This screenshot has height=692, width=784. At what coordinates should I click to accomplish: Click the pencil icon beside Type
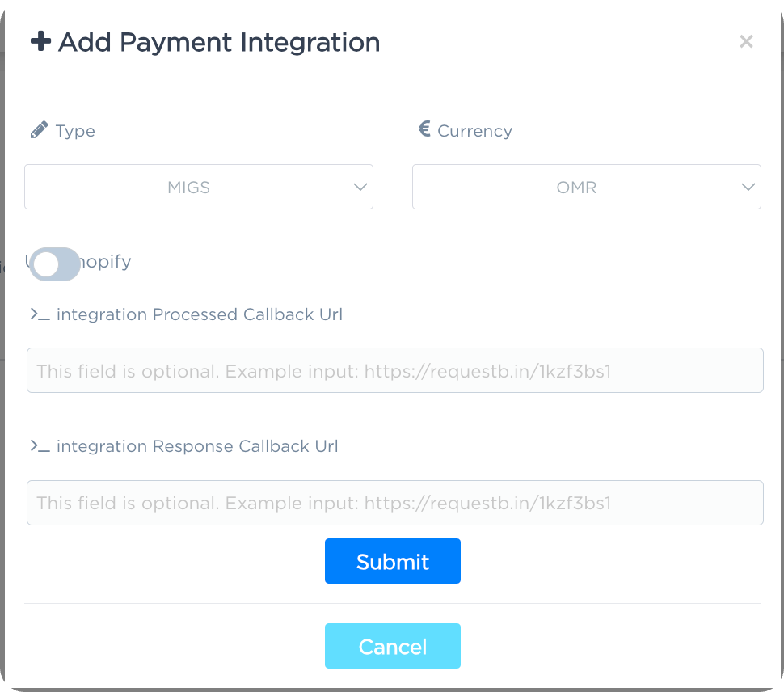click(40, 129)
